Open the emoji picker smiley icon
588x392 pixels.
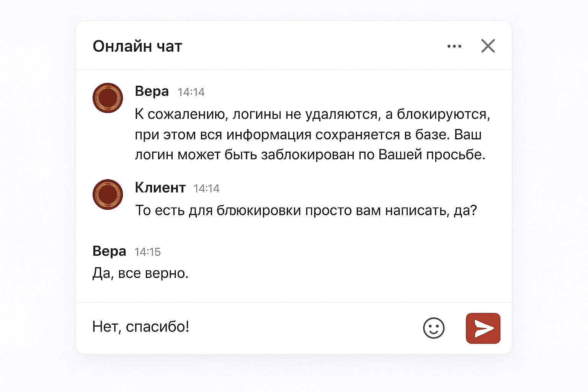tap(434, 328)
